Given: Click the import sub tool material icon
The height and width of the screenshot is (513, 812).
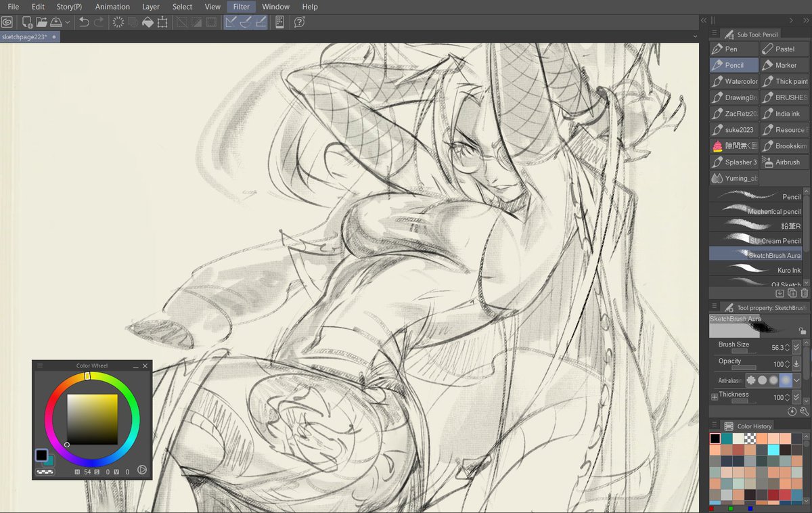Looking at the screenshot, I should point(780,293).
